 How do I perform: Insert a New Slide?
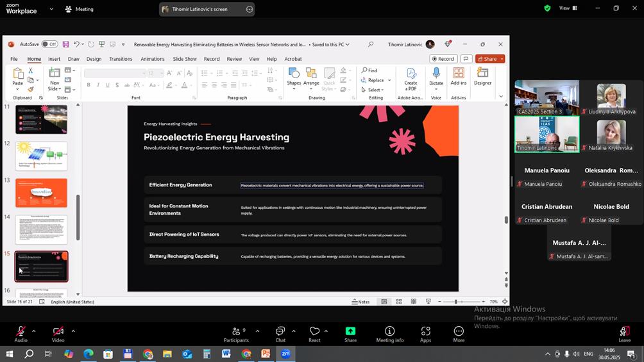(55, 79)
